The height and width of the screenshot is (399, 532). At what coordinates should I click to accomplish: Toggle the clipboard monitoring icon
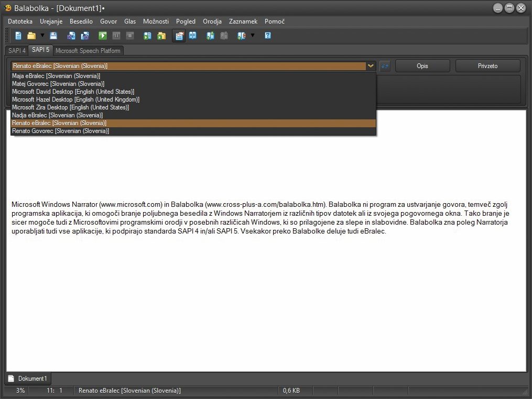pos(179,36)
